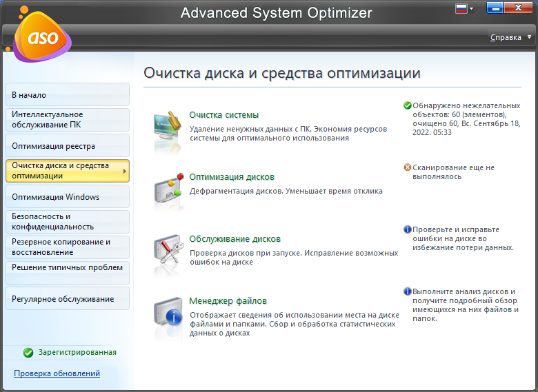Click the Сканирование еще не выполнялось status text
This screenshot has width=538, height=392.
(x=453, y=172)
